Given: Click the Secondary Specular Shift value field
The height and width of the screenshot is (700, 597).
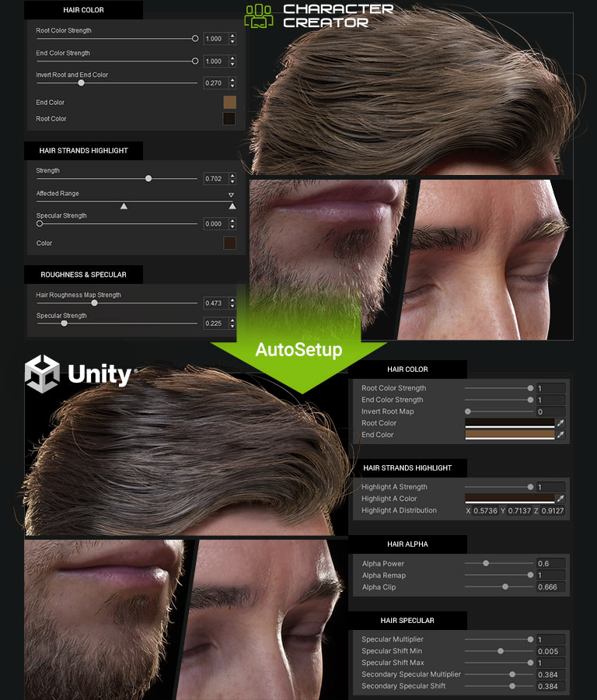Looking at the screenshot, I should coord(550,687).
